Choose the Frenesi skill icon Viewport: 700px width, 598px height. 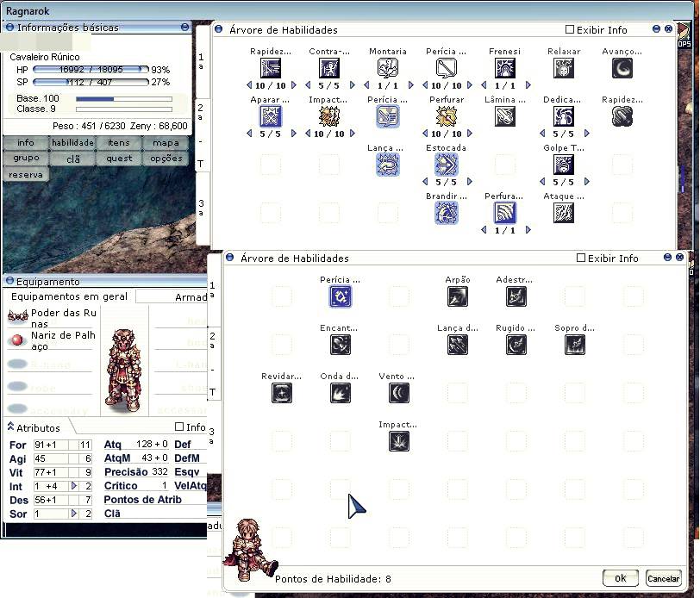point(505,68)
